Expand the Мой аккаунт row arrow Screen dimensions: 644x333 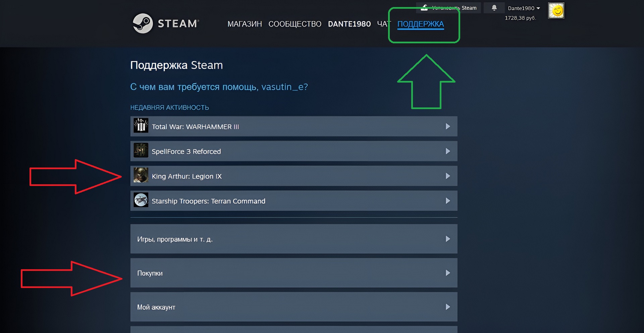(448, 307)
